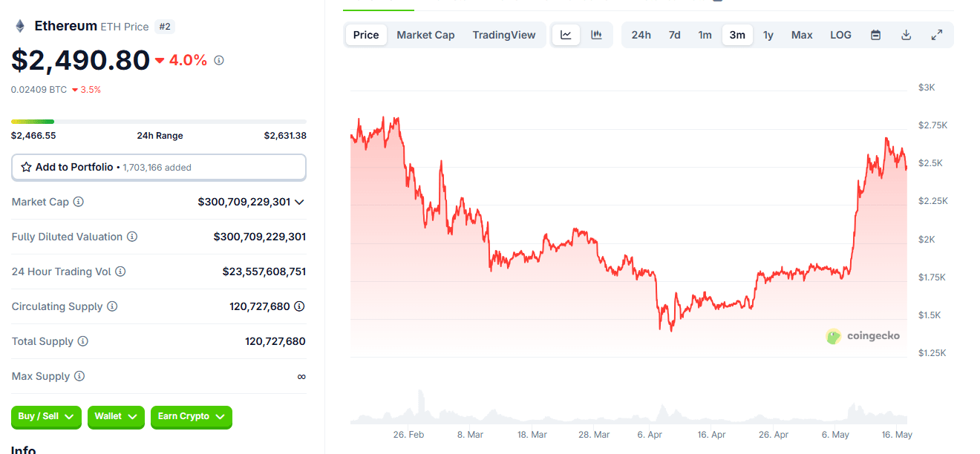Click the download chart icon

point(906,34)
